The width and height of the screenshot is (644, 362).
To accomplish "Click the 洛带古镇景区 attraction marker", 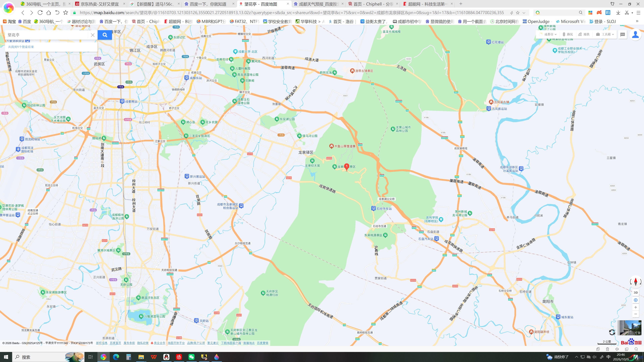I will point(352,71).
